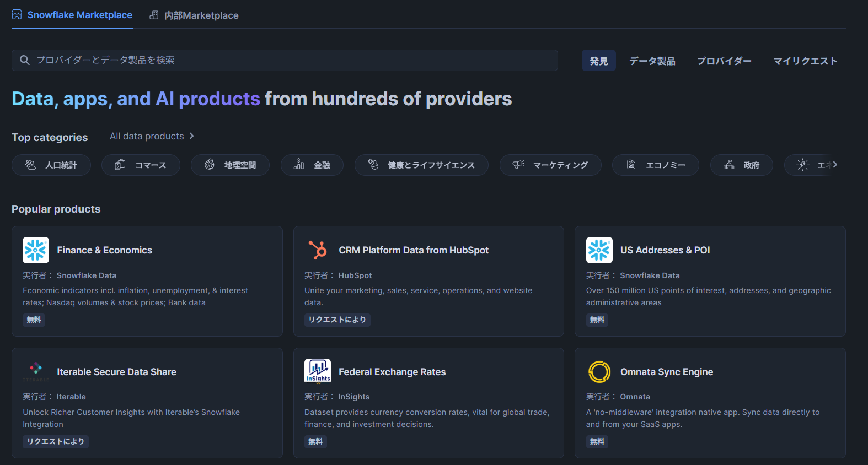Viewport: 868px width, 465px height.
Task: Switch to Snowflake Marketplace tab
Action: pyautogui.click(x=72, y=15)
